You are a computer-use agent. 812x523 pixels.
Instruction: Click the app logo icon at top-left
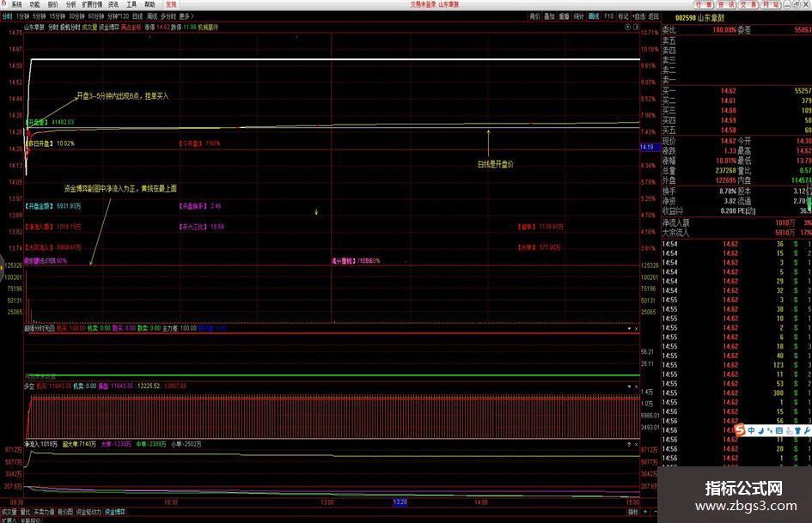coord(3,3)
